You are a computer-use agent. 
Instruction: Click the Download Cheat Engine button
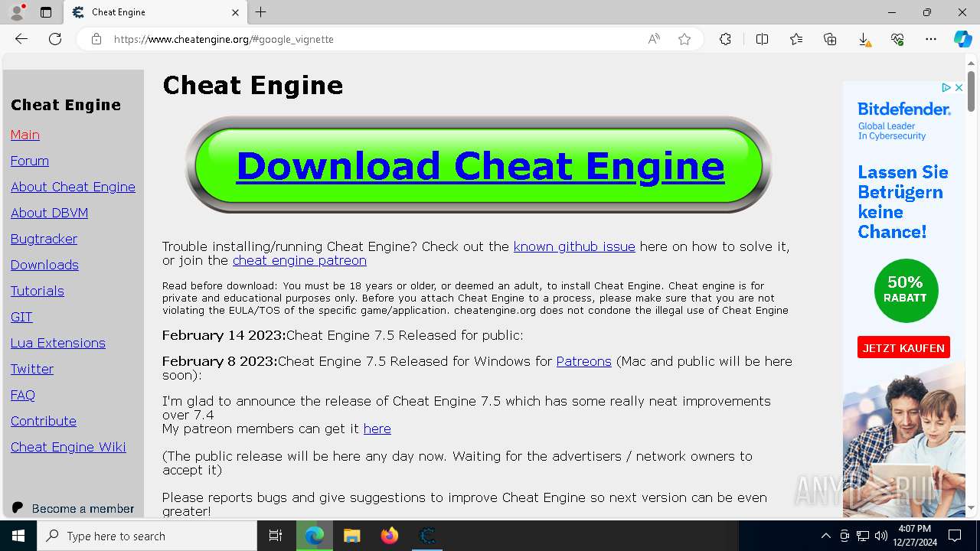pyautogui.click(x=479, y=165)
